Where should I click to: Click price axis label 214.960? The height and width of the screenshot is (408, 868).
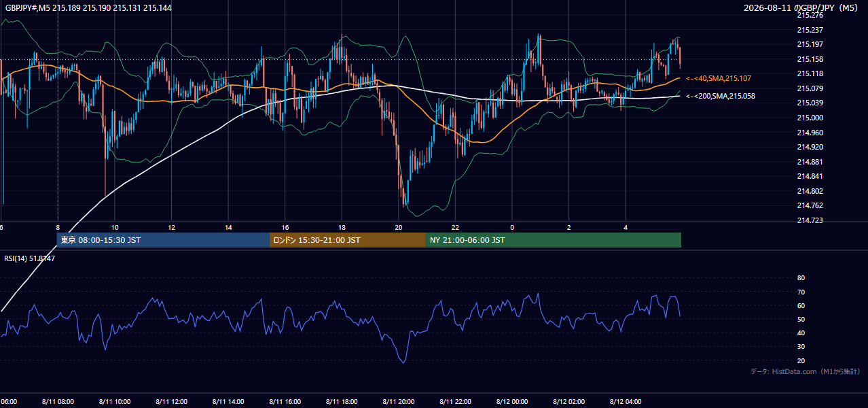(810, 133)
